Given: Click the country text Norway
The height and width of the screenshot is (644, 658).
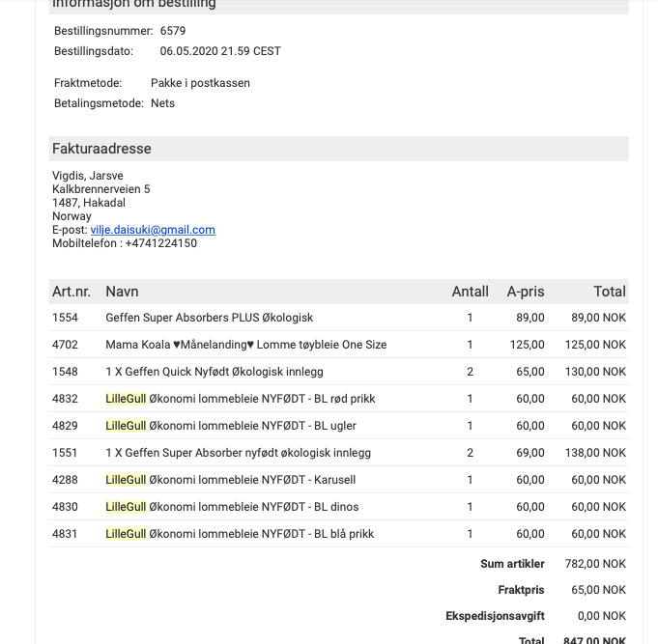Looking at the screenshot, I should (x=72, y=216).
